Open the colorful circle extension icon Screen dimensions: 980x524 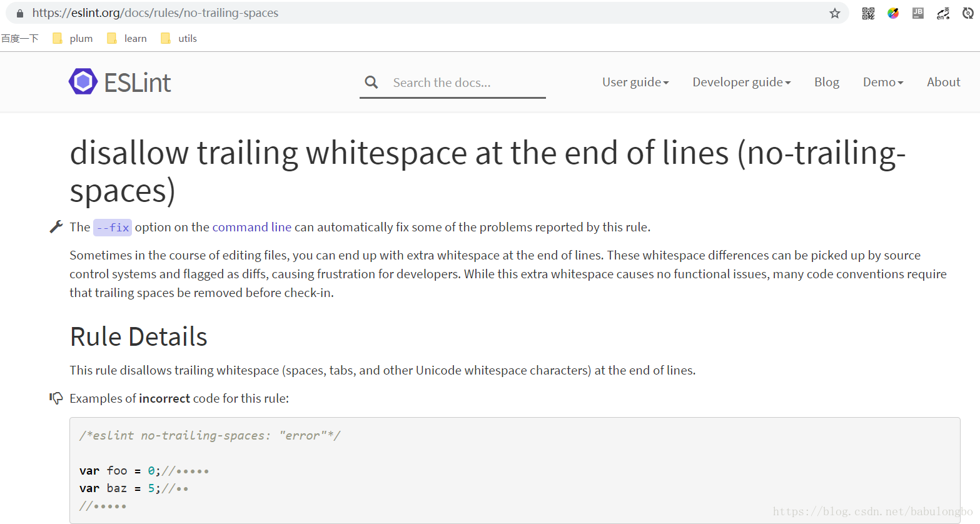click(x=893, y=13)
